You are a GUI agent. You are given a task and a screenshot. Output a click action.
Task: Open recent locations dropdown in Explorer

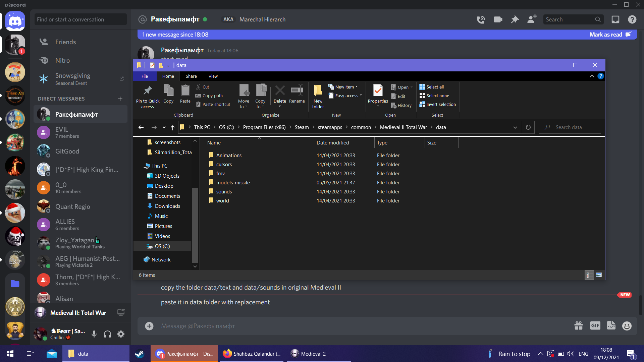point(164,127)
